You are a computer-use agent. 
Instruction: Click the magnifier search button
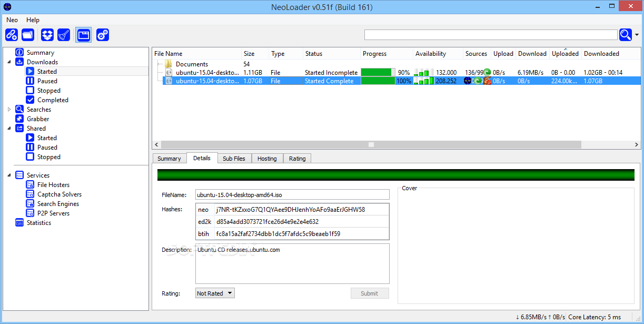click(x=626, y=35)
